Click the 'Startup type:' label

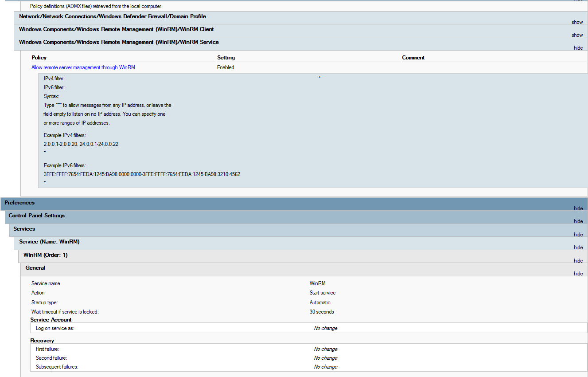[x=46, y=302]
